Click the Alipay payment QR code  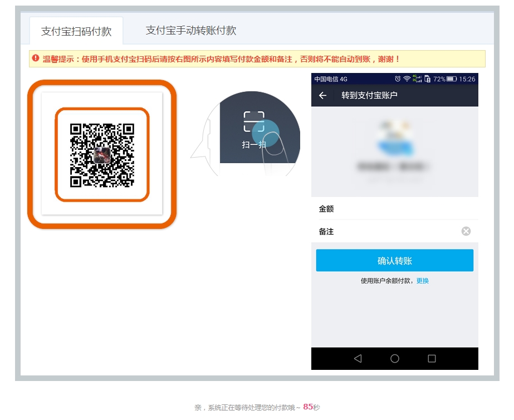tap(102, 155)
